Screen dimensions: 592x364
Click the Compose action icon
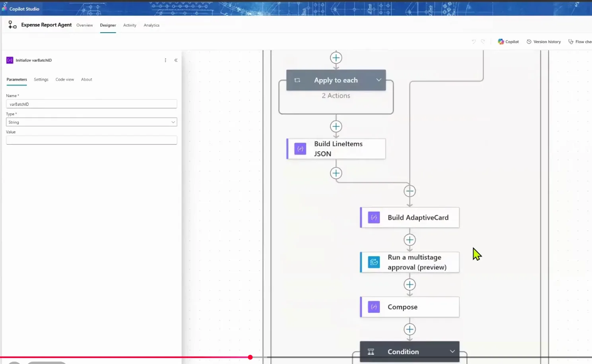point(374,307)
